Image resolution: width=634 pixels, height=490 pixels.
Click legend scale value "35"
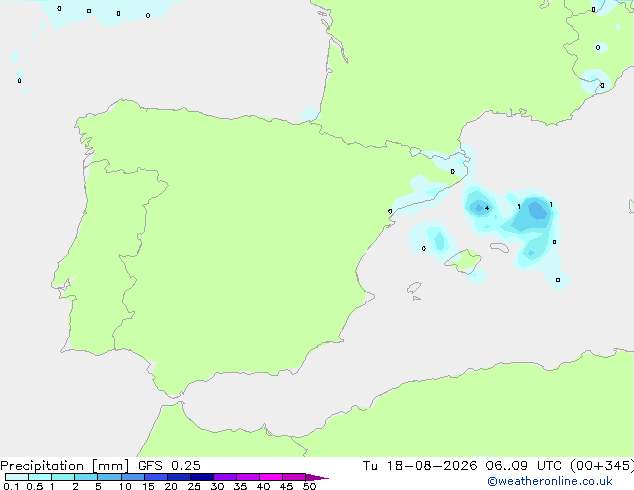pos(240,486)
